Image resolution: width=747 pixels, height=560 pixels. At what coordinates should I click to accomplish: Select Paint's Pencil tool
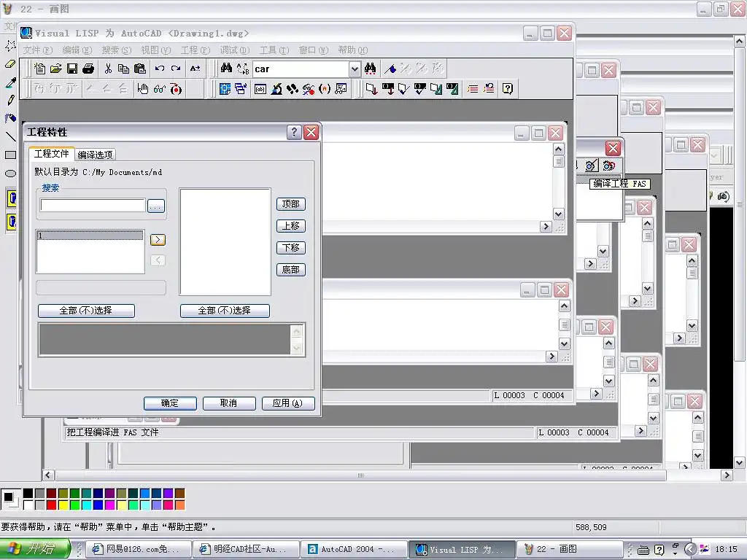pyautogui.click(x=10, y=100)
